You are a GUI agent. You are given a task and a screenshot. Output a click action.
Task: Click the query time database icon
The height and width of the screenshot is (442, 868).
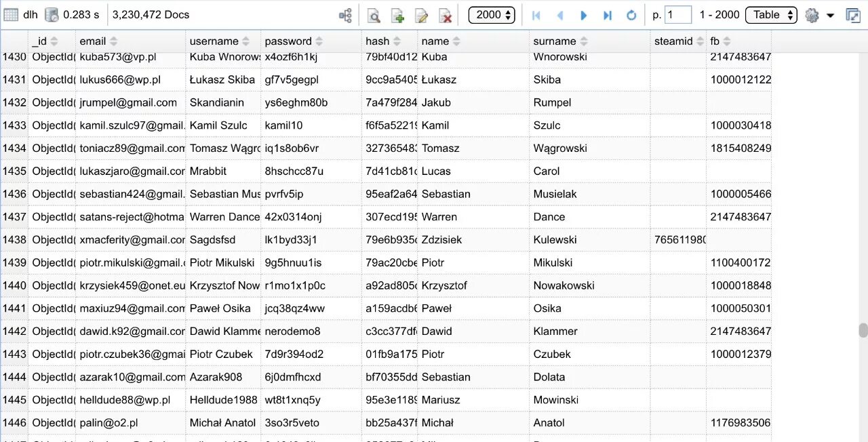(52, 15)
